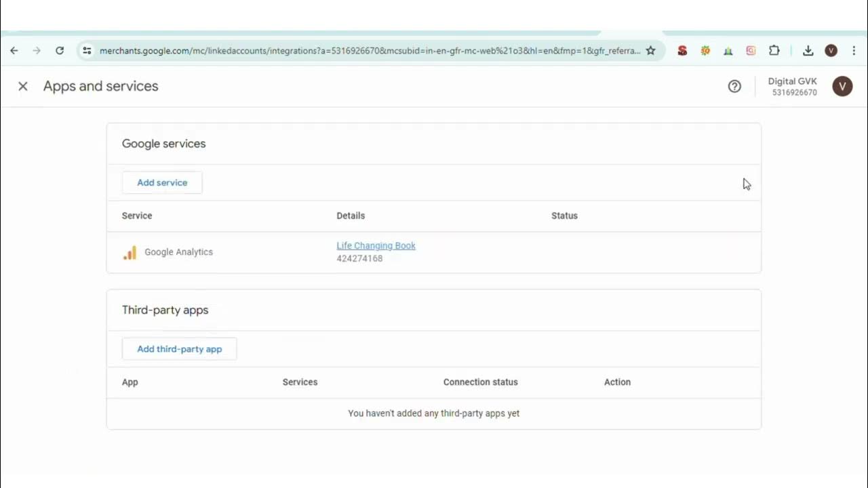Open the help question-mark icon
The width and height of the screenshot is (868, 488).
[734, 86]
